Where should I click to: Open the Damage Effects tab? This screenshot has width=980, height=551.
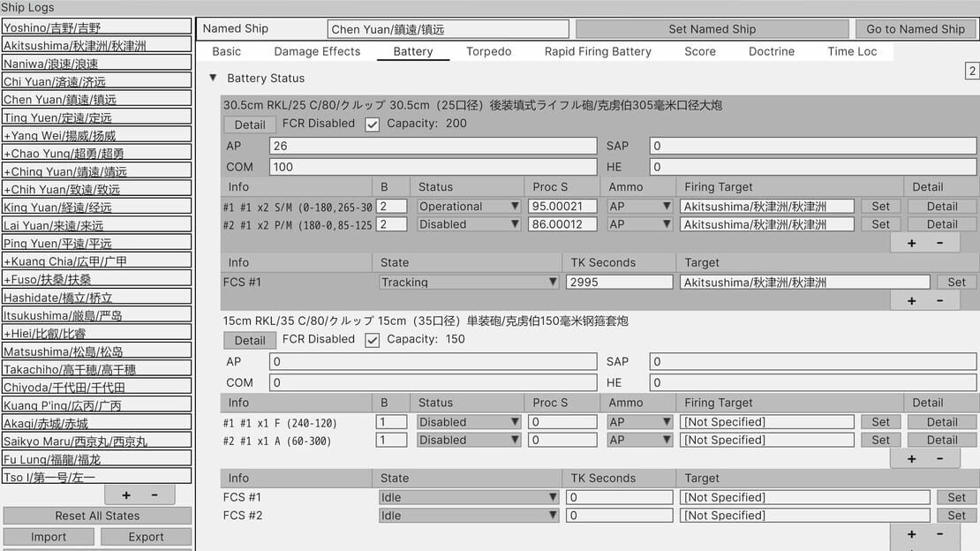(x=317, y=51)
